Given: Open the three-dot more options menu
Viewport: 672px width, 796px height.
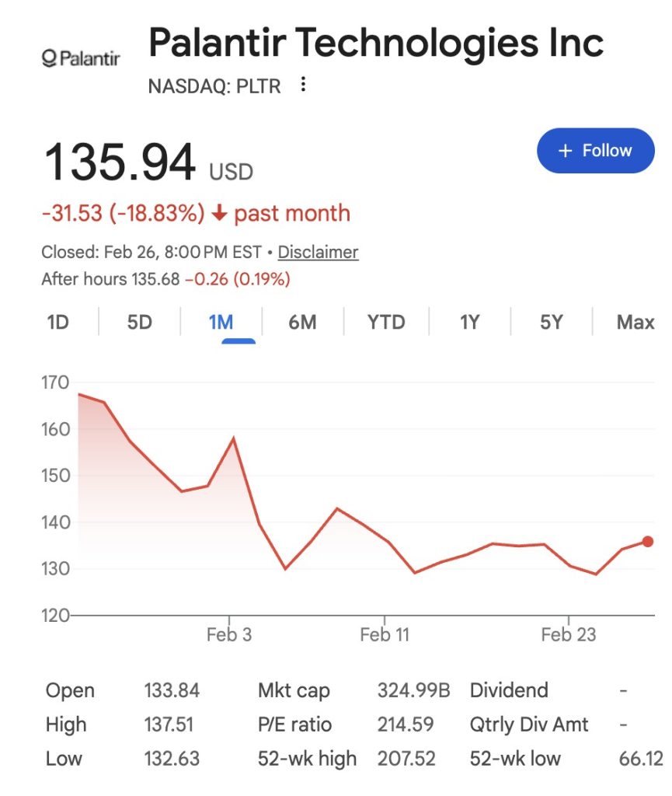Looking at the screenshot, I should click(303, 85).
